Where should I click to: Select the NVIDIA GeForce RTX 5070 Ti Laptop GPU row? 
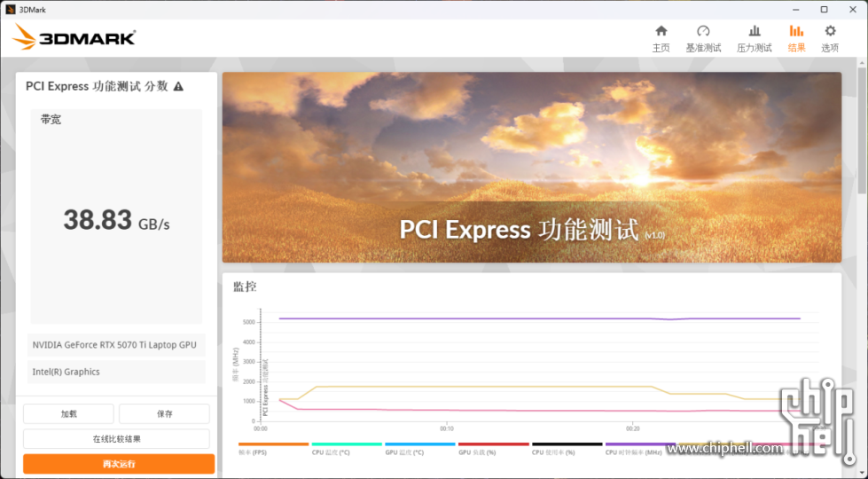(116, 345)
